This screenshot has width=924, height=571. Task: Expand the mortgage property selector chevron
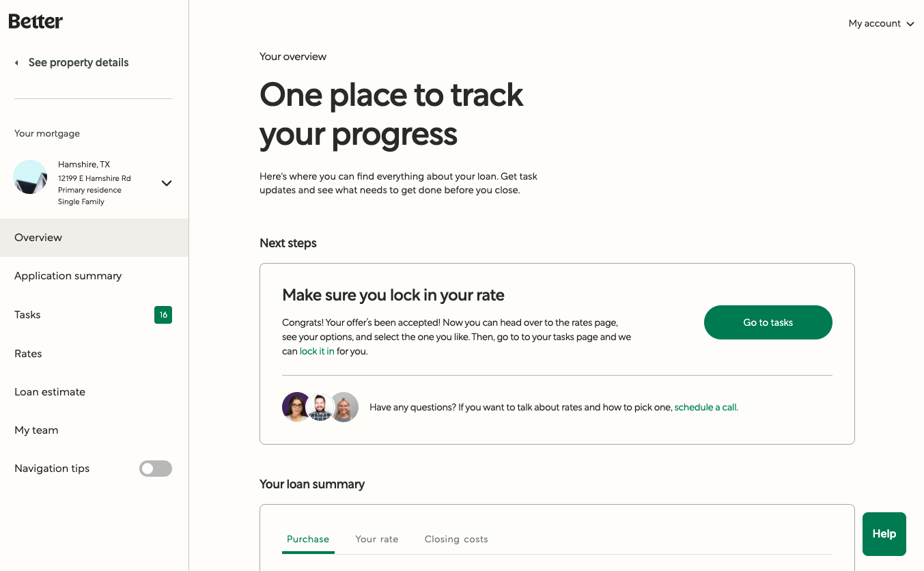tap(167, 183)
